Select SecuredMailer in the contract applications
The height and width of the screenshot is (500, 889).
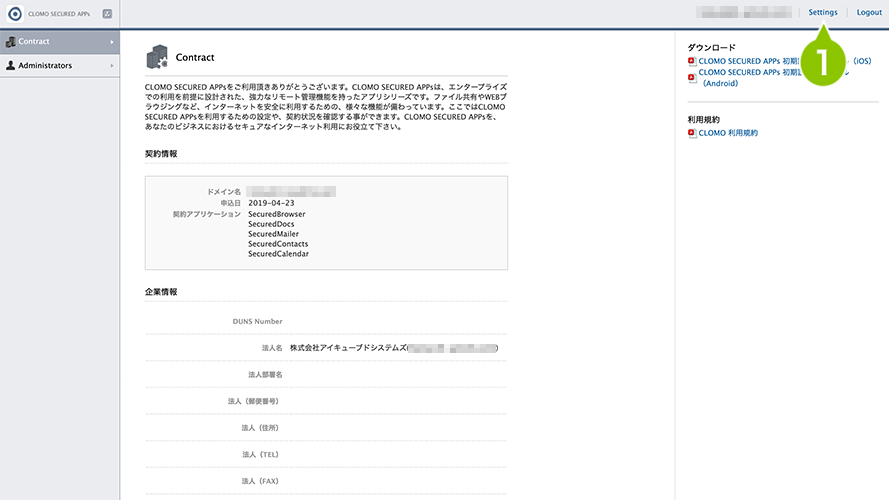[x=273, y=234]
